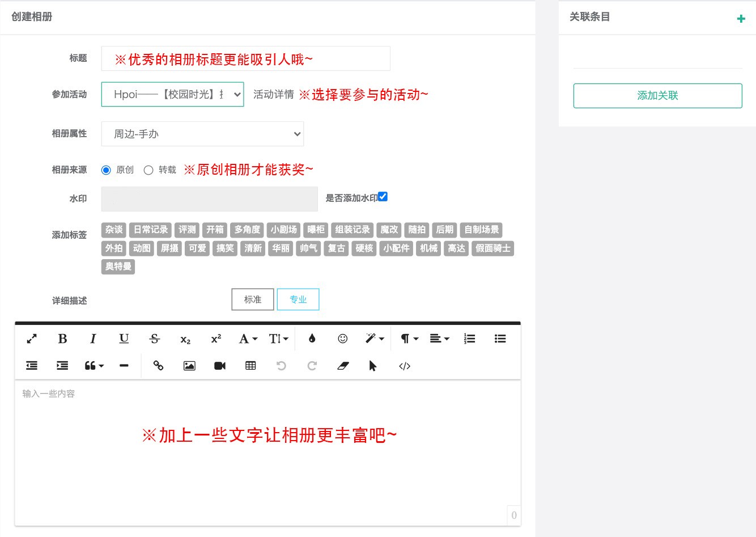Click the green plus icon in 关联条目
756x537 pixels.
click(x=741, y=19)
